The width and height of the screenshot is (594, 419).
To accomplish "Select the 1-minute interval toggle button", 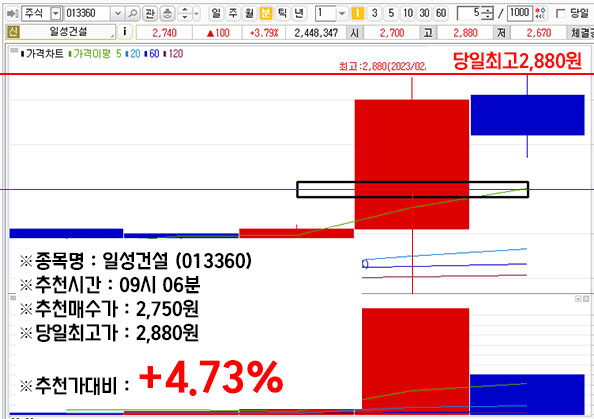I will point(357,14).
